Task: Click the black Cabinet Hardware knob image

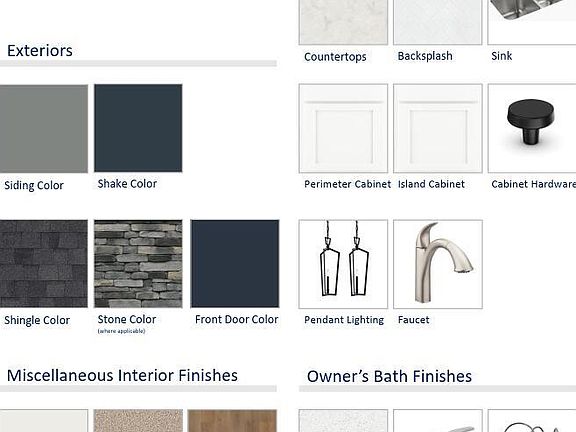Action: tap(532, 128)
